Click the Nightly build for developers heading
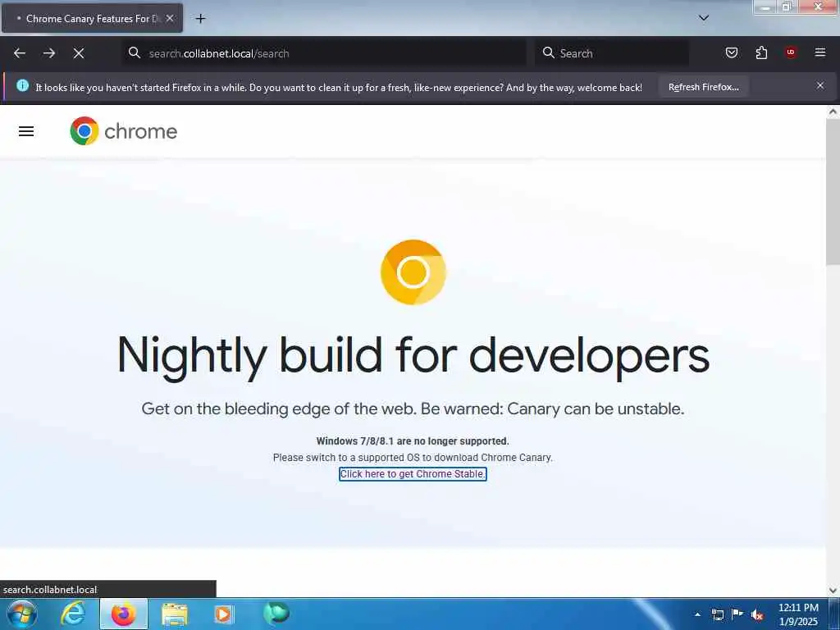 [x=413, y=356]
